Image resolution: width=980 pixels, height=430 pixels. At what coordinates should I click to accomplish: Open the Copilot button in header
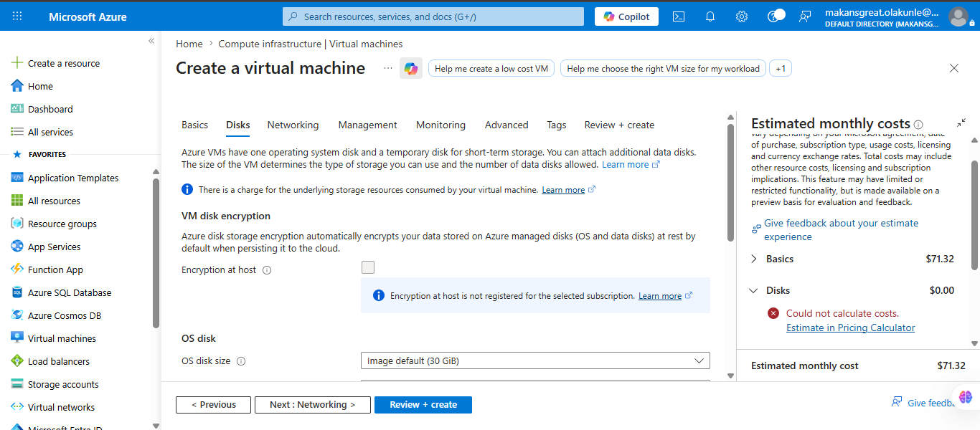tap(626, 16)
